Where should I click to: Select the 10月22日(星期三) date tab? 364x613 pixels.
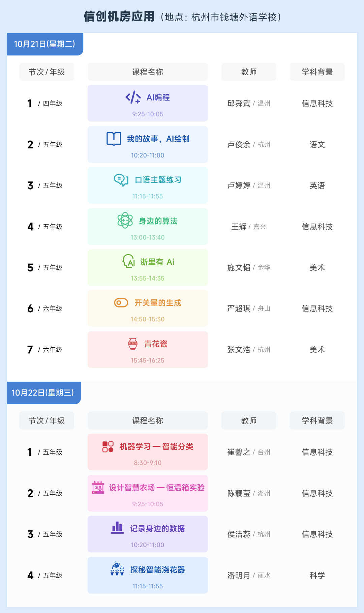(43, 393)
